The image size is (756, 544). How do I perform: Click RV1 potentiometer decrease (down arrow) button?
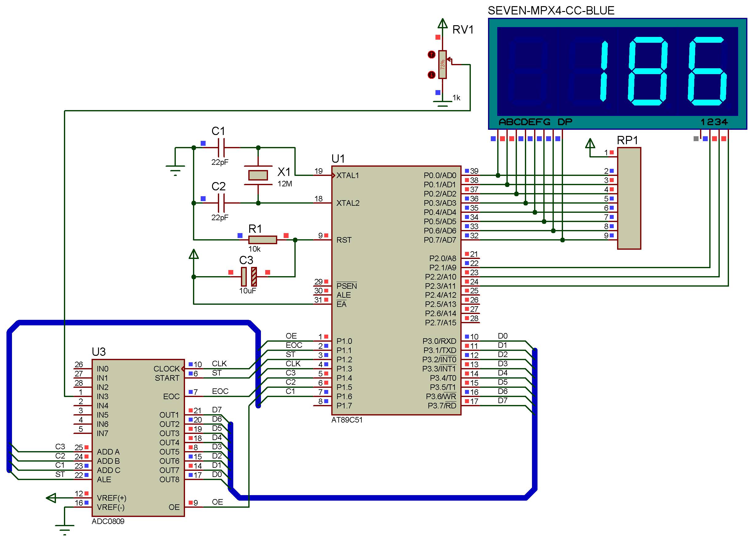[431, 75]
